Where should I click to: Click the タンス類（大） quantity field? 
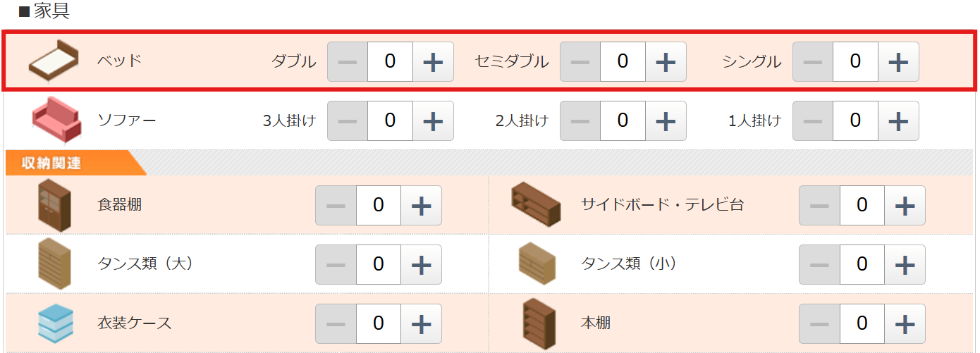tap(379, 265)
